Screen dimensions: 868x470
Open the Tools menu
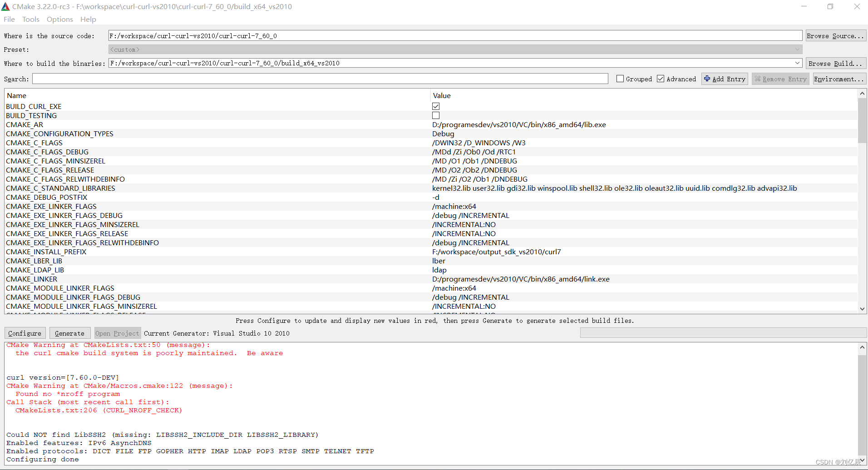pos(31,19)
